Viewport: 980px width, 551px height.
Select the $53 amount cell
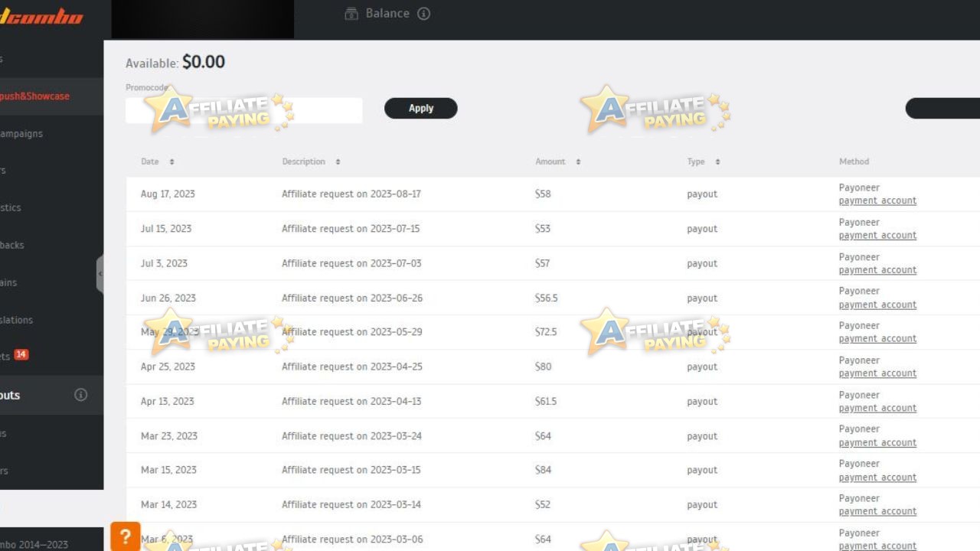pos(543,229)
